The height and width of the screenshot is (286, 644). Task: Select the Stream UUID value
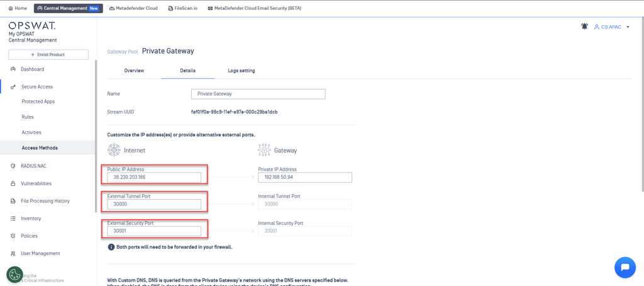(235, 112)
